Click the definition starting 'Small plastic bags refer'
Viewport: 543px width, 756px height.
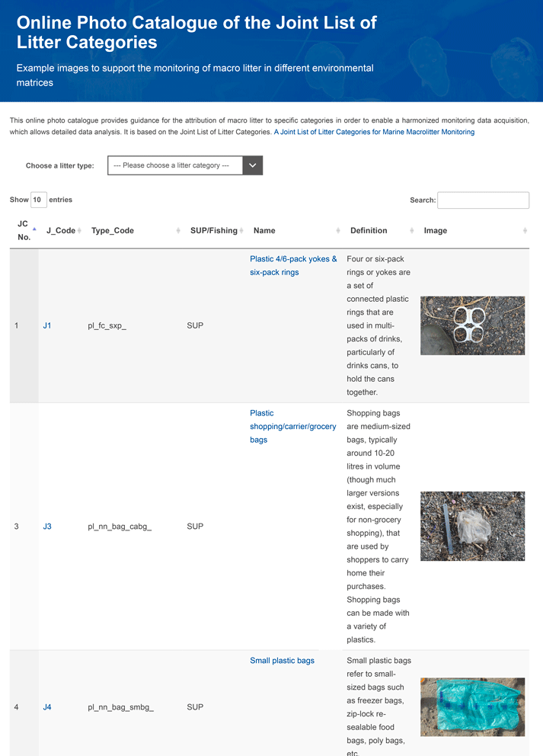(379, 706)
